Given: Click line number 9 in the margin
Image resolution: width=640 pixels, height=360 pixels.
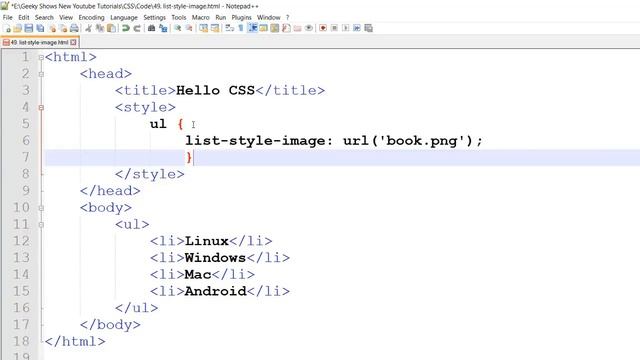Looking at the screenshot, I should (x=26, y=191).
